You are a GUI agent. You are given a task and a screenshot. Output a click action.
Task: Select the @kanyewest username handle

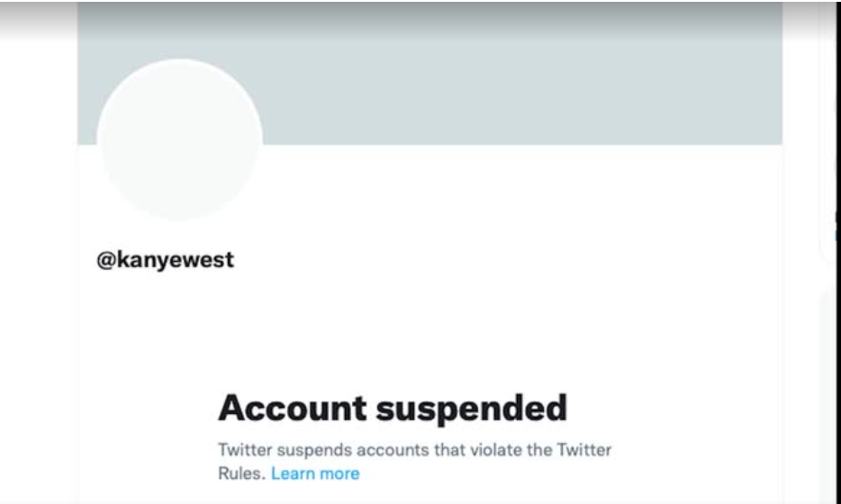(166, 260)
